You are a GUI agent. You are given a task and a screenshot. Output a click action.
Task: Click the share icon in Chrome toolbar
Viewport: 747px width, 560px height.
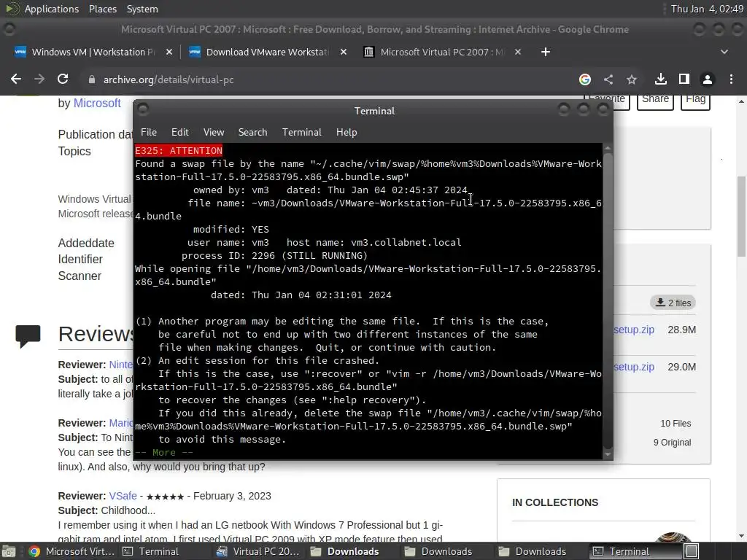[x=608, y=79]
